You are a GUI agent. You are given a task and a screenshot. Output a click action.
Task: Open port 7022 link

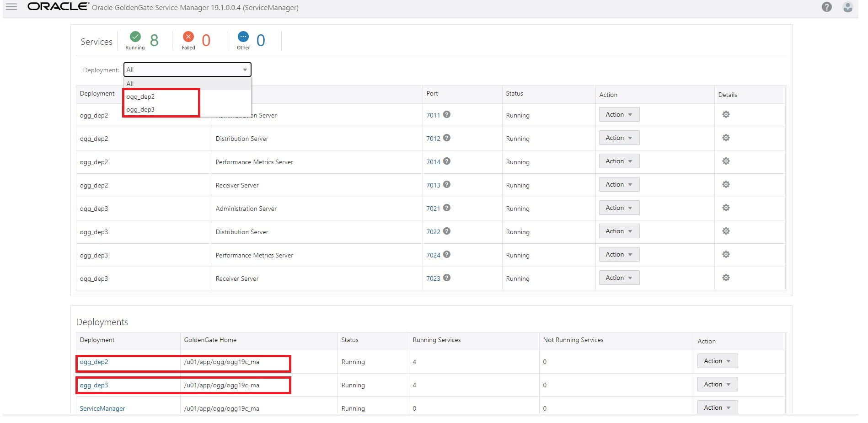click(433, 232)
